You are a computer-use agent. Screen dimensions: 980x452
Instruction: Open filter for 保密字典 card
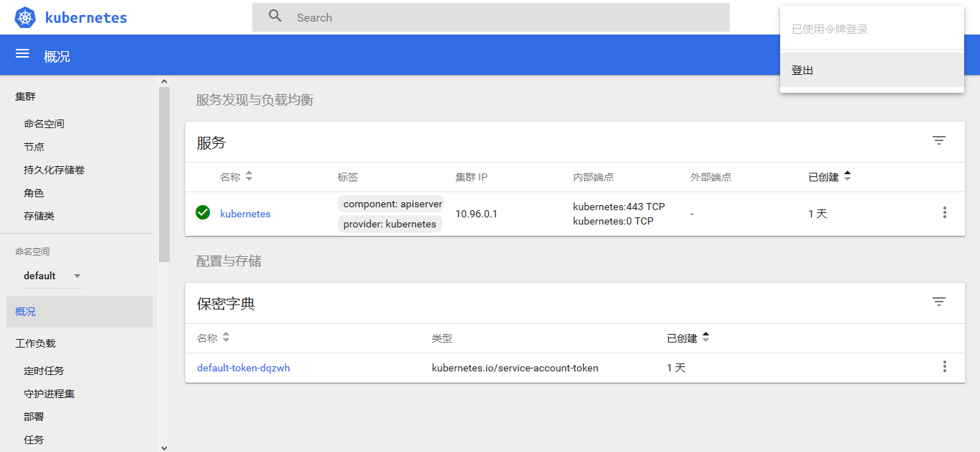point(938,302)
